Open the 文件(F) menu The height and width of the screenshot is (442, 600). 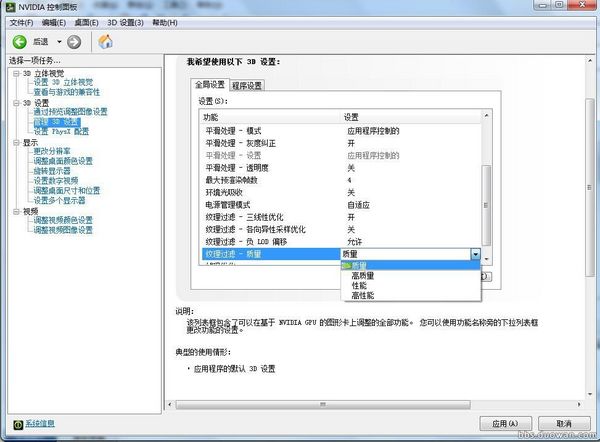(21, 23)
